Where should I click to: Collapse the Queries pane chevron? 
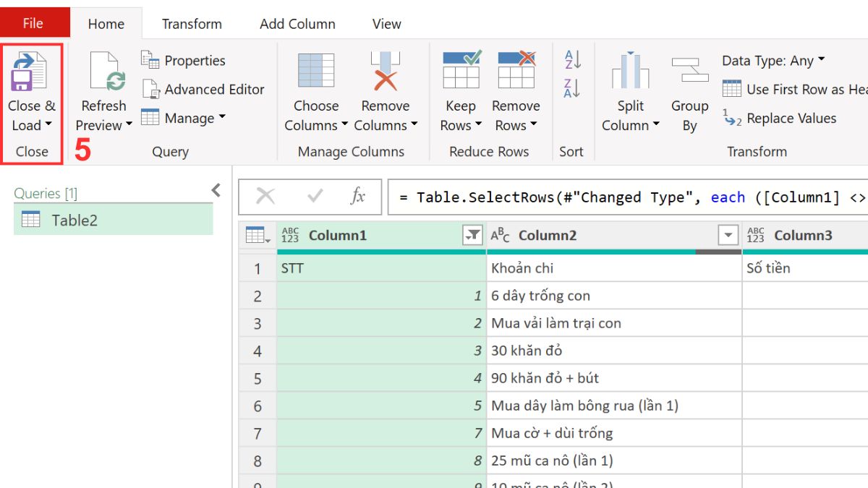click(216, 190)
